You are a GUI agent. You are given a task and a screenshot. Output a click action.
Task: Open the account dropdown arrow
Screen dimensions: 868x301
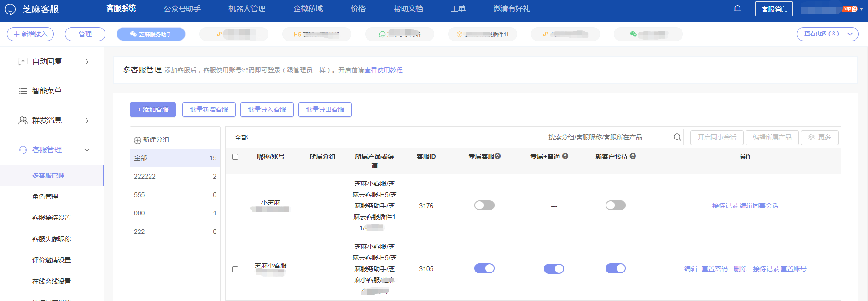862,9
